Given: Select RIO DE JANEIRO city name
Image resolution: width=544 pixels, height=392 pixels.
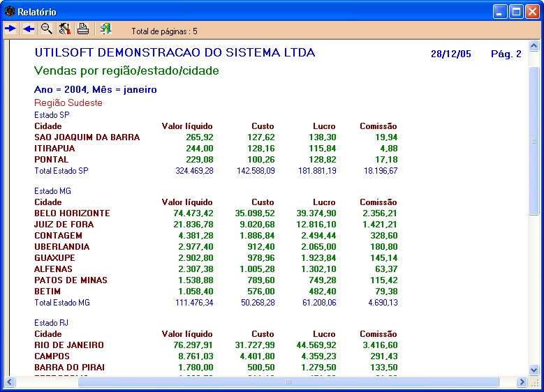Looking at the screenshot, I should tap(69, 345).
